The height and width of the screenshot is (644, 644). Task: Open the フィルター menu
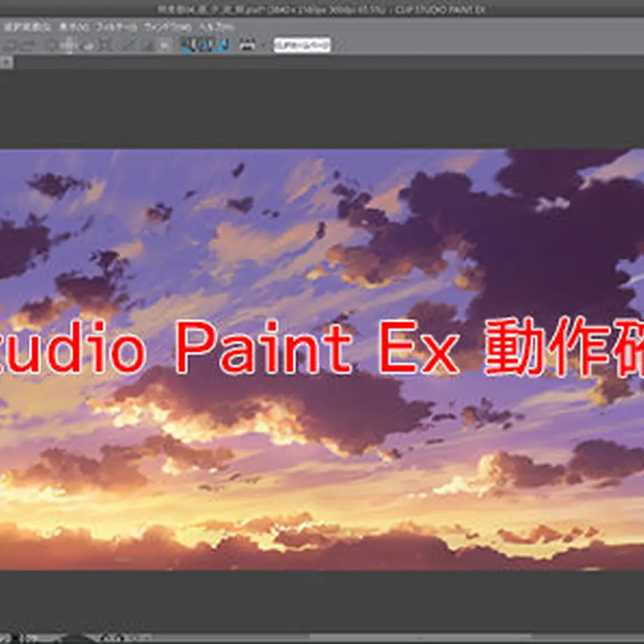point(117,27)
